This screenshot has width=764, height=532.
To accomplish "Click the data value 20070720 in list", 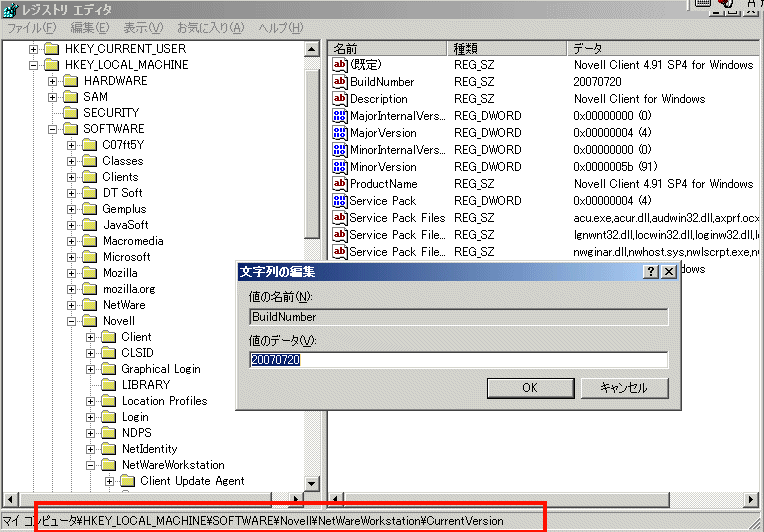I will [597, 81].
